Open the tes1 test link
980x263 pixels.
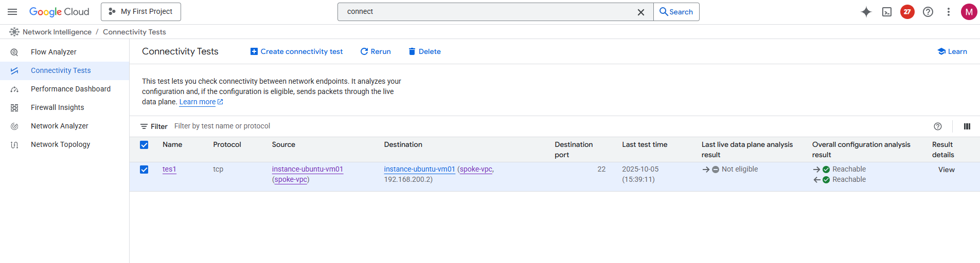tap(169, 169)
